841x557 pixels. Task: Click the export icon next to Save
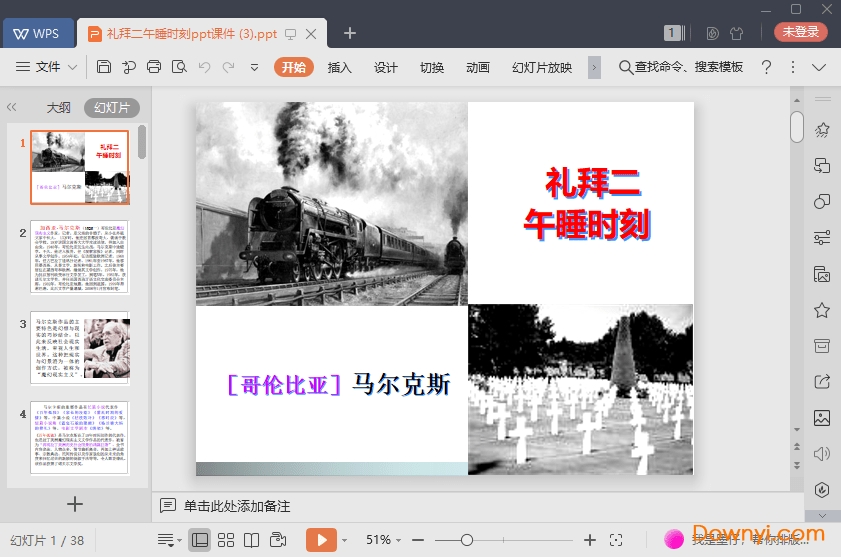(129, 67)
